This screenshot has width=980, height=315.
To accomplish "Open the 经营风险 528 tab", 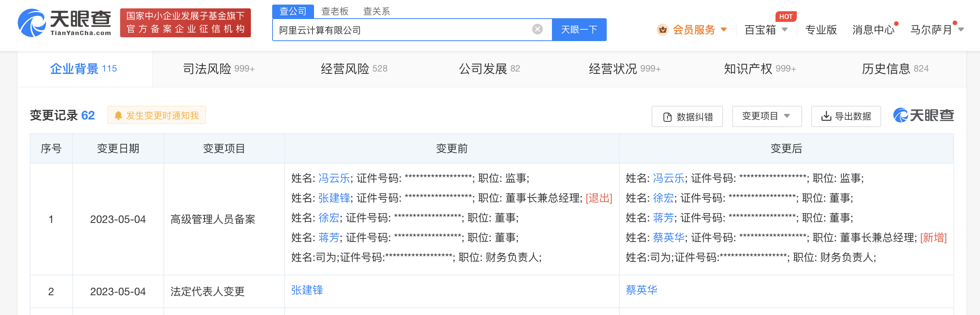I will tap(354, 68).
